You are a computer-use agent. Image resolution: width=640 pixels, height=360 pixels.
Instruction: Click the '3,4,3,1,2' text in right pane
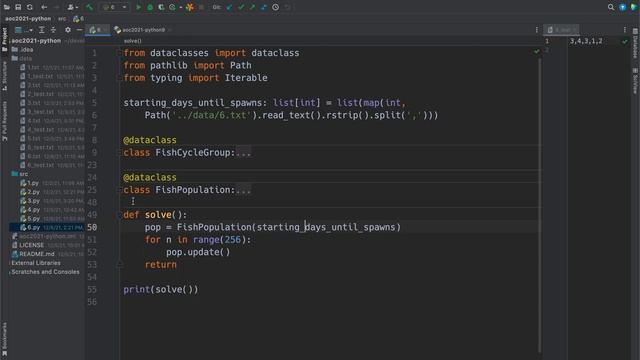586,41
